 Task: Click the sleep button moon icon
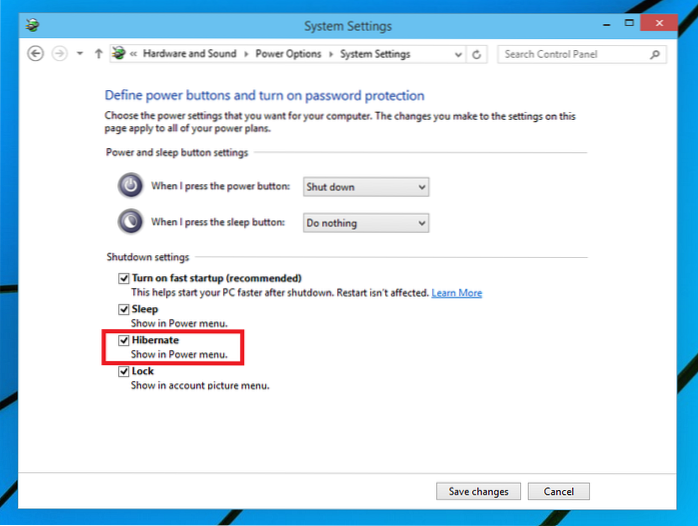tap(130, 222)
